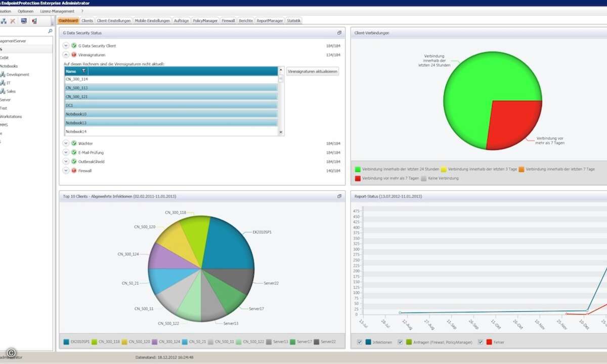
Task: Click yellow 3 Tage legend swatch
Action: pos(444,169)
